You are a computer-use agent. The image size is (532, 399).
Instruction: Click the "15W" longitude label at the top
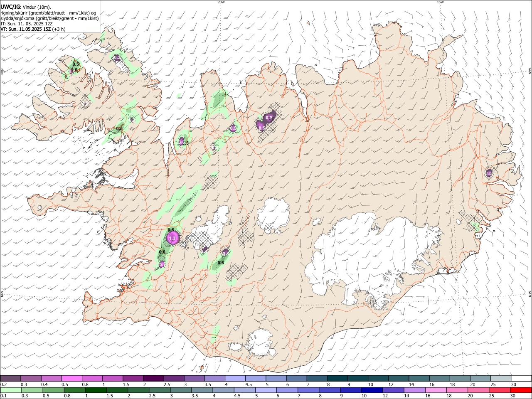[x=440, y=2]
